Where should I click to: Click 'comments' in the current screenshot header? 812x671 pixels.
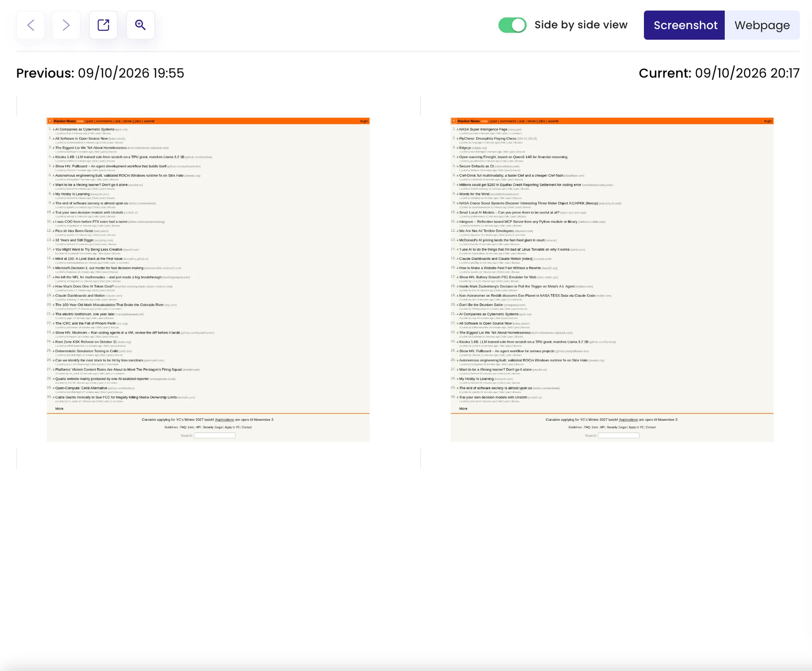click(508, 121)
